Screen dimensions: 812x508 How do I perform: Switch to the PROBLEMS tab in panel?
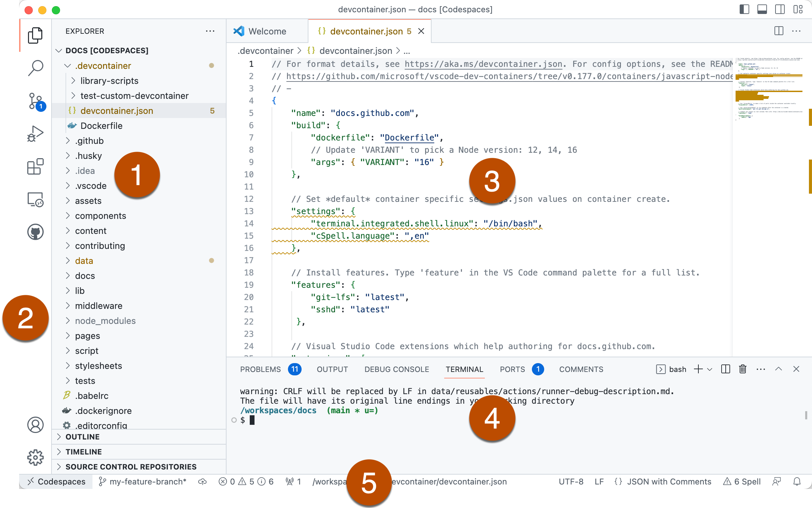click(x=260, y=369)
